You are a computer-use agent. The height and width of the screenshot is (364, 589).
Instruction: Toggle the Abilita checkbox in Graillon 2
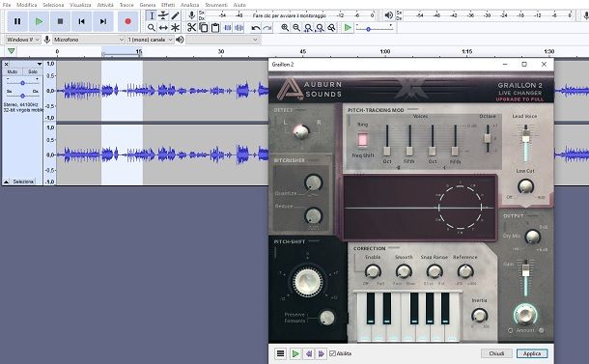(x=332, y=353)
